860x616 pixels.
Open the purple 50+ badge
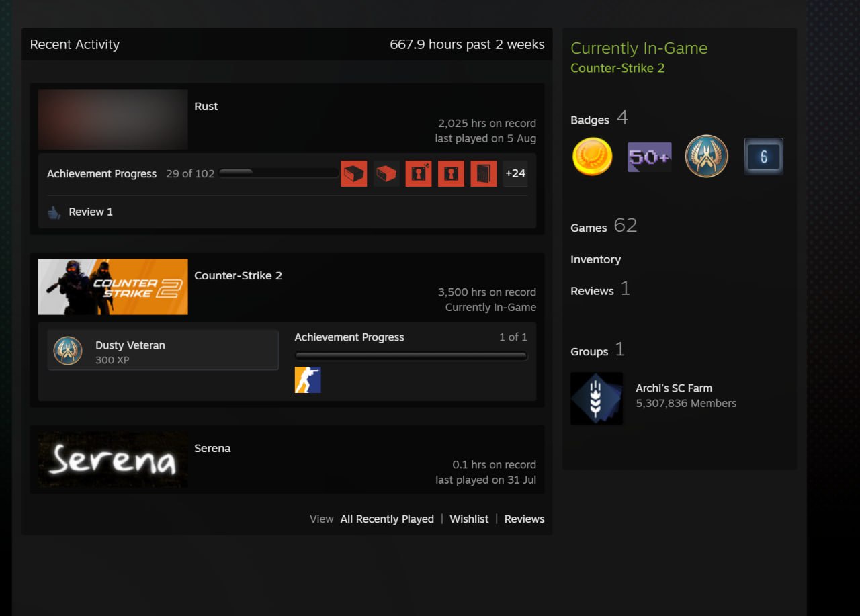click(649, 157)
